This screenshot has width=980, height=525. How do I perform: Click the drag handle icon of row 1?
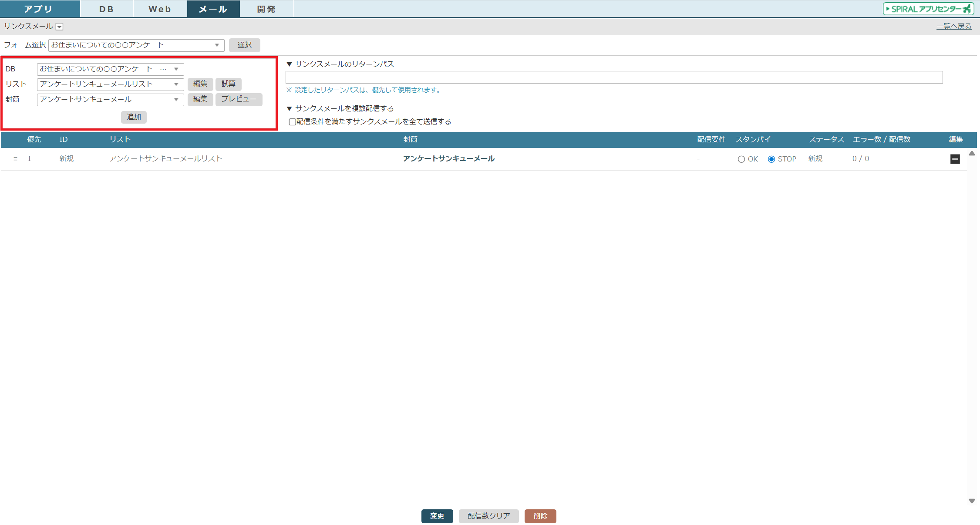(x=16, y=159)
